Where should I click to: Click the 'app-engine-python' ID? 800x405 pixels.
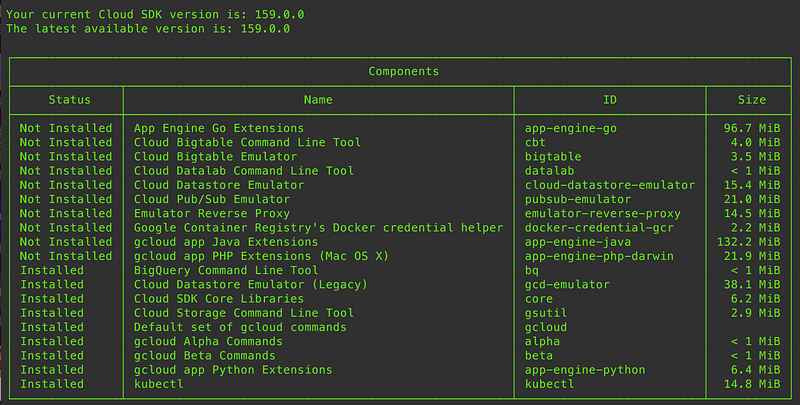click(x=585, y=371)
